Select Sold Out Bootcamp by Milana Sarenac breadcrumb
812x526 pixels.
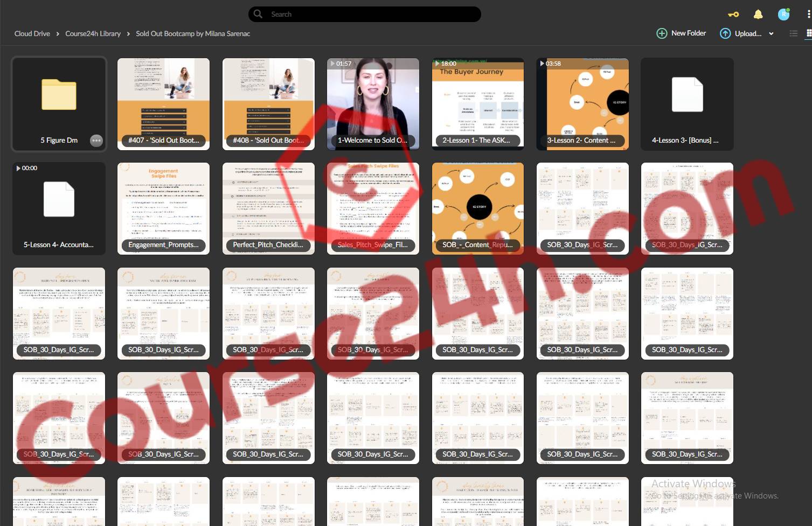pos(193,33)
